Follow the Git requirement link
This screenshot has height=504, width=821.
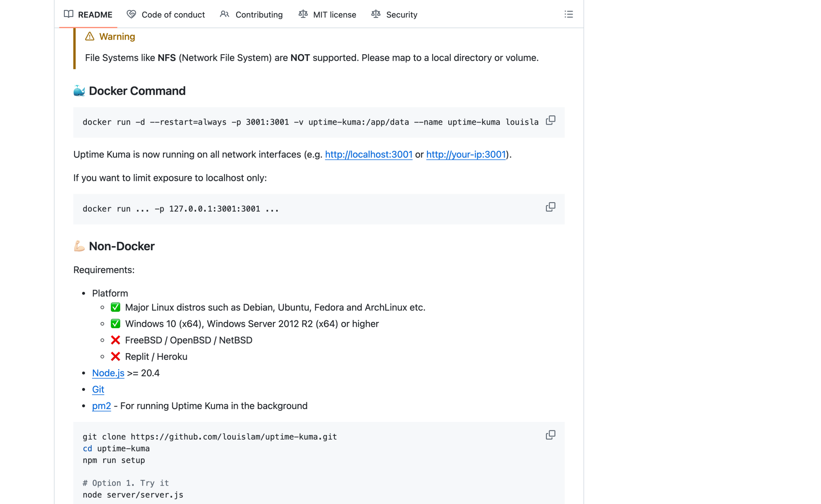(98, 389)
